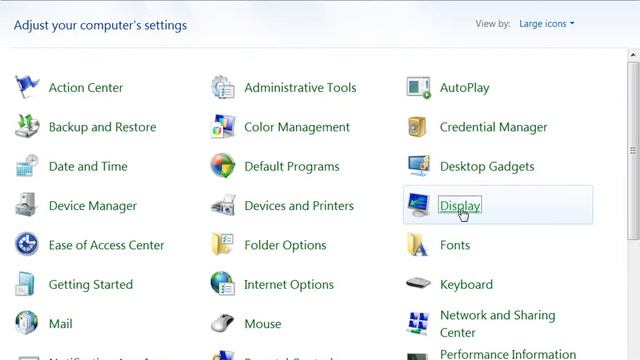Image resolution: width=640 pixels, height=360 pixels.
Task: Open the Folder Options link
Action: pyautogui.click(x=285, y=245)
